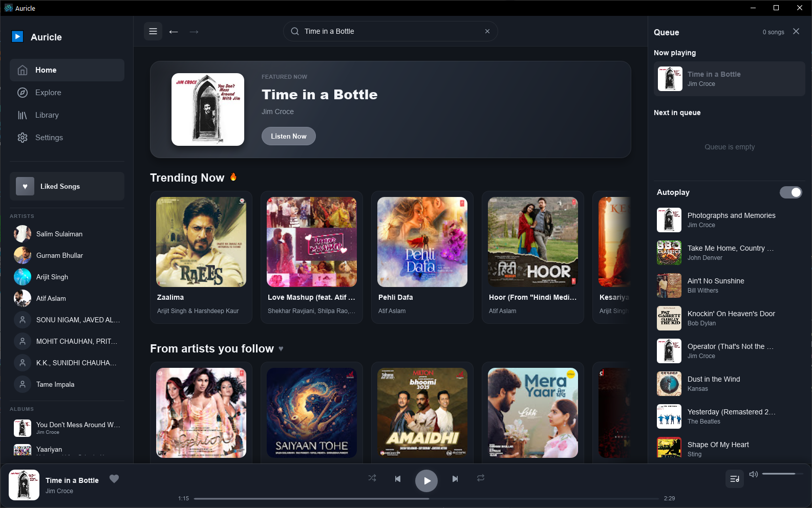
Task: Open the Mera Yaar album card
Action: [x=533, y=413]
